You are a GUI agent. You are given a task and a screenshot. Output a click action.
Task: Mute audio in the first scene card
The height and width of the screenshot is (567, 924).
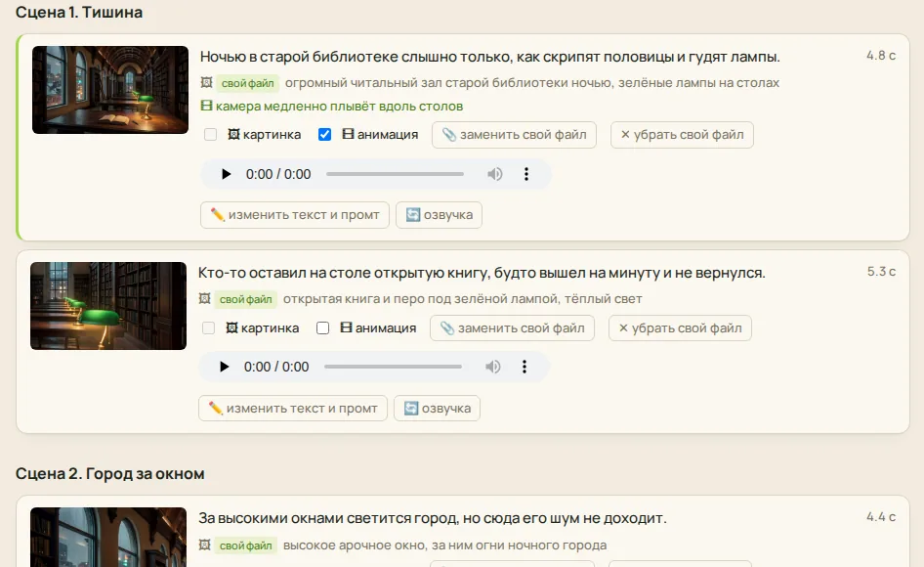[x=495, y=174]
